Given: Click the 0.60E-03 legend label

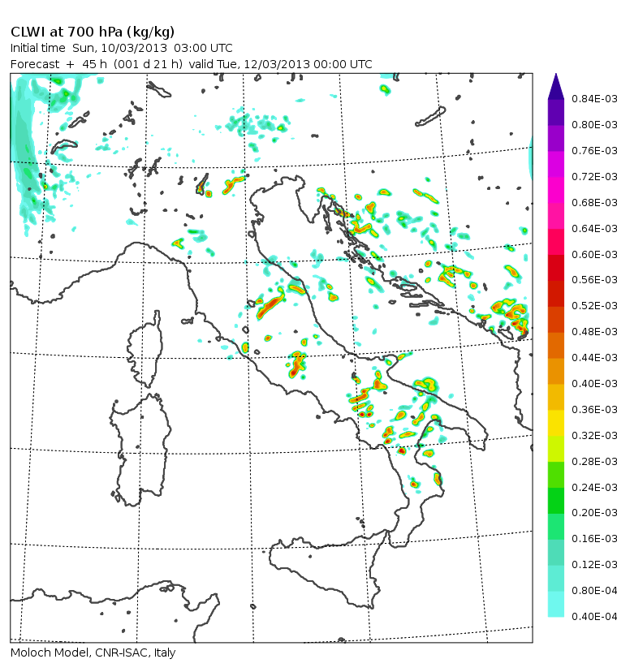Looking at the screenshot, I should [x=594, y=255].
